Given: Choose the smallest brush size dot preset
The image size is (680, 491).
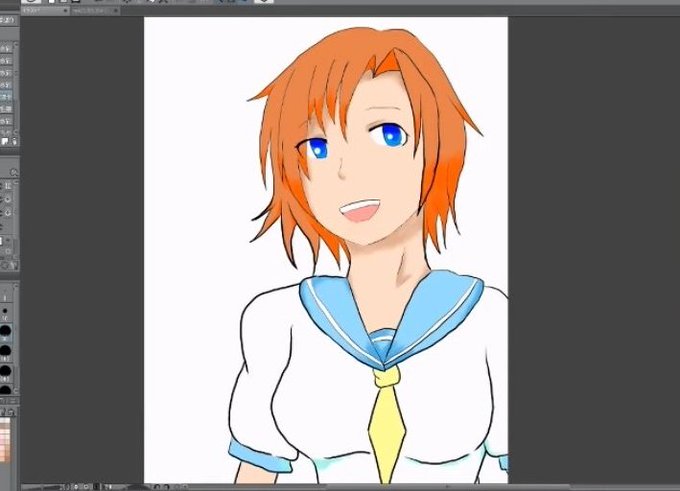Looking at the screenshot, I should 5,311.
